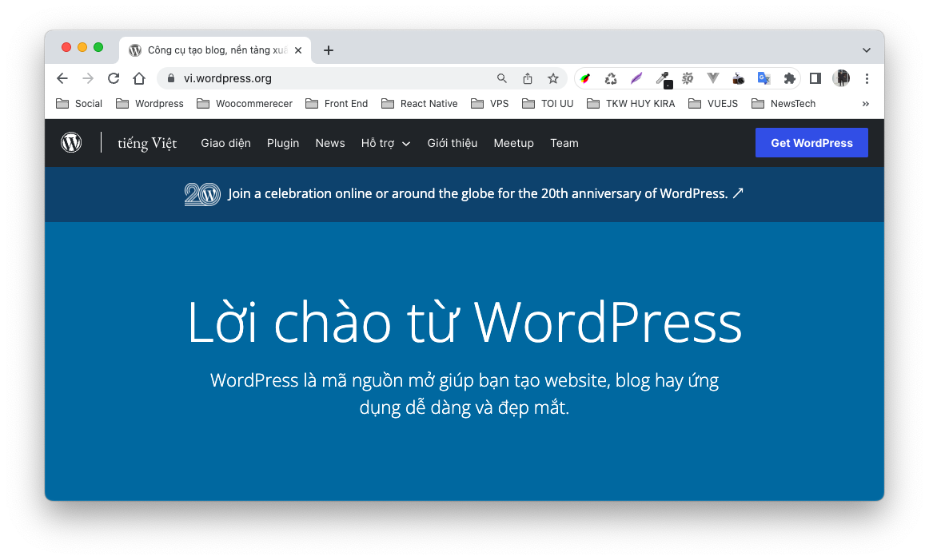Click the screenshot capture extension icon
Image resolution: width=929 pixels, height=560 pixels.
[738, 77]
